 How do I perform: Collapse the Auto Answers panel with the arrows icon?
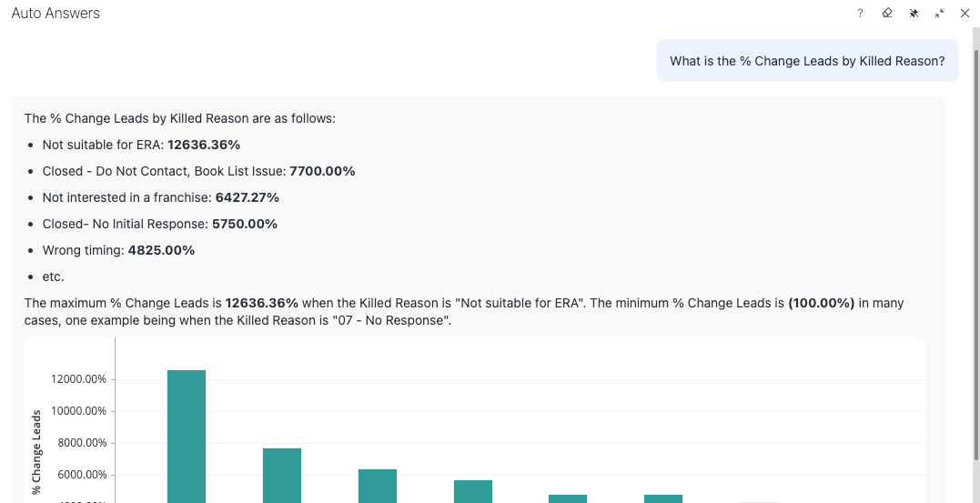pyautogui.click(x=939, y=13)
